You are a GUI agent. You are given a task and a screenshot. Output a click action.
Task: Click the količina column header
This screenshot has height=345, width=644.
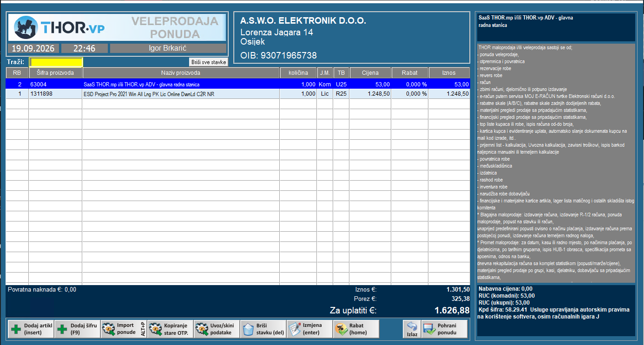[298, 73]
